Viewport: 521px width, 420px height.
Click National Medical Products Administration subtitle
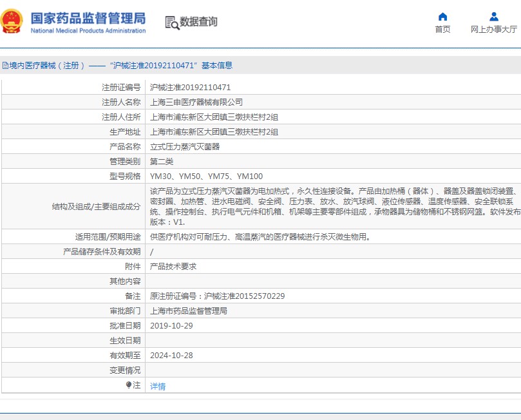pyautogui.click(x=88, y=30)
